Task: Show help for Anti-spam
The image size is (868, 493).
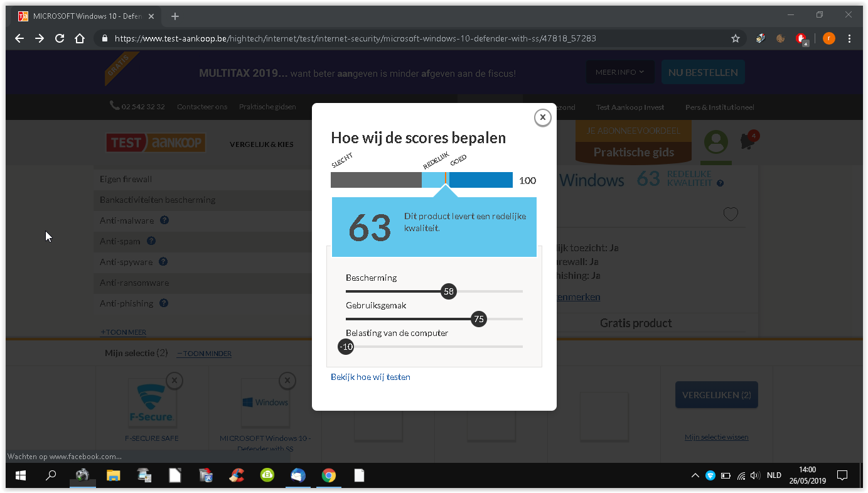Action: 151,241
